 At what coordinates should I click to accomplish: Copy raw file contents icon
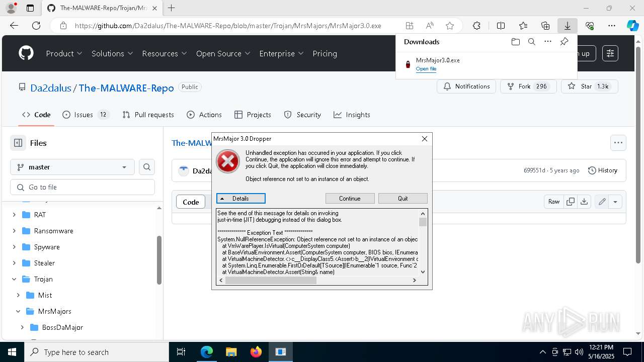pos(571,202)
